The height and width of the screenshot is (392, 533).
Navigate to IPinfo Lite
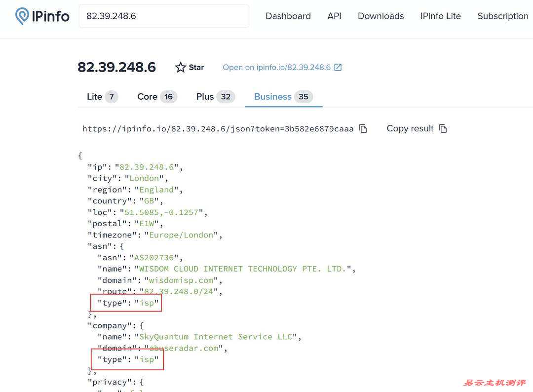(x=440, y=16)
